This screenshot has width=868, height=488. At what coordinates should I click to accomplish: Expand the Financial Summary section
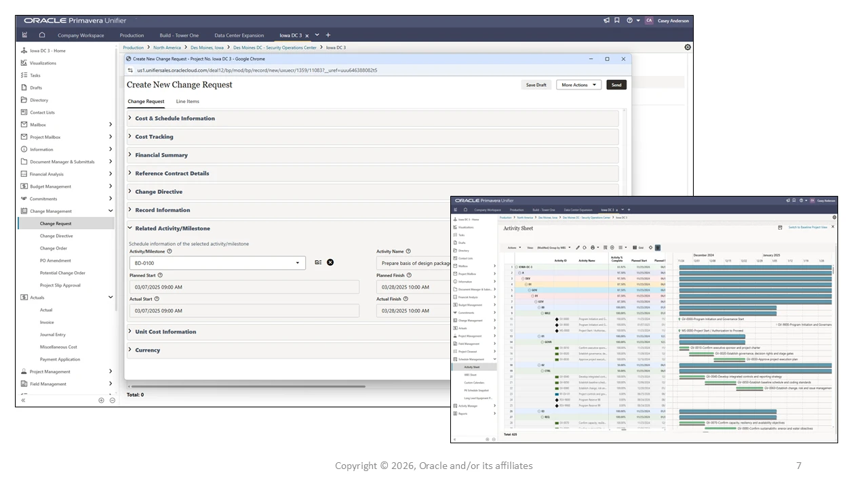(x=373, y=155)
